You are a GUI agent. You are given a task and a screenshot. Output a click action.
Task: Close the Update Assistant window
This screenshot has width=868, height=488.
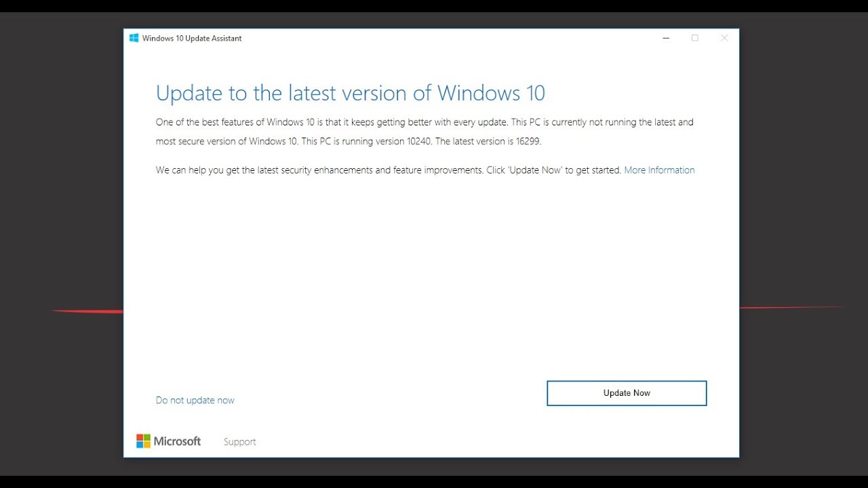724,38
